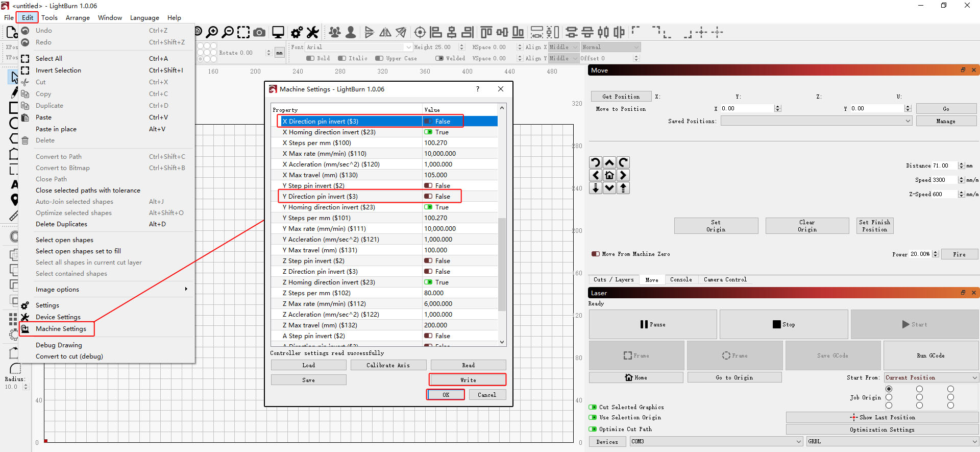Open the Saved Positions dropdown

816,121
